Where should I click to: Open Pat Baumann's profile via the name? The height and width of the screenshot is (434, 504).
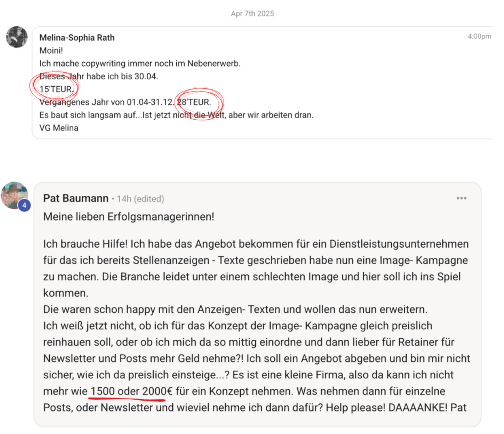point(76,198)
